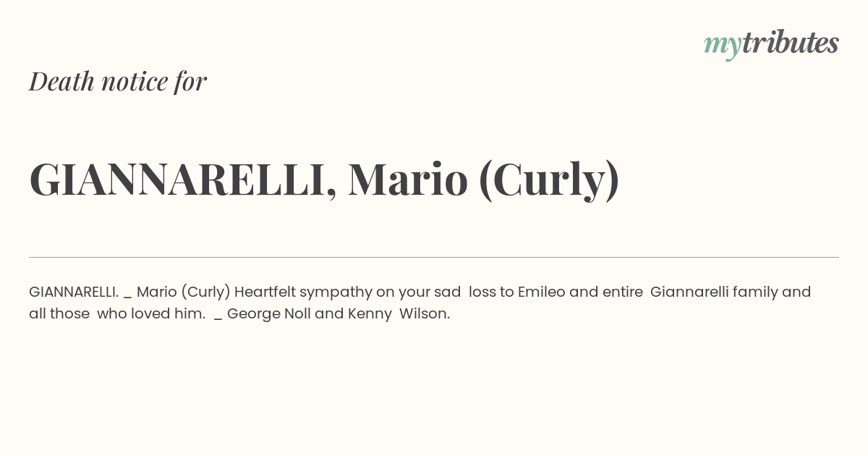Click the mytributes logo
Image resolution: width=868 pixels, height=456 pixels.
(x=771, y=43)
